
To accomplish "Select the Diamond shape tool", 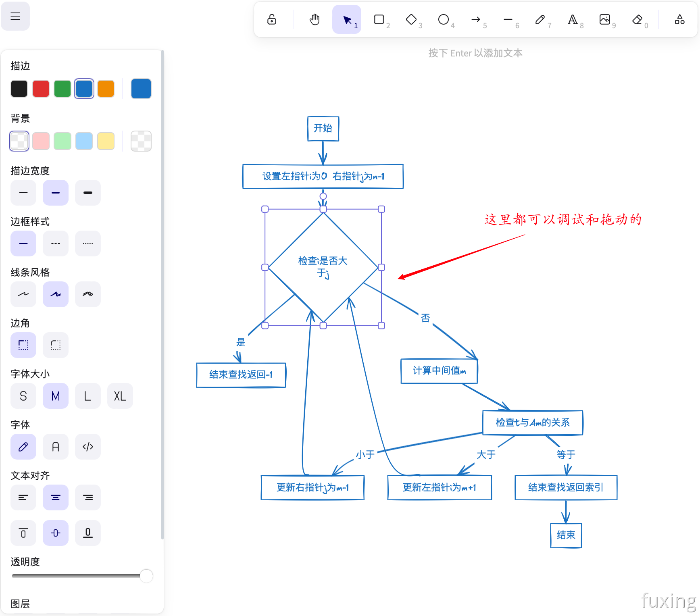I will coord(411,19).
